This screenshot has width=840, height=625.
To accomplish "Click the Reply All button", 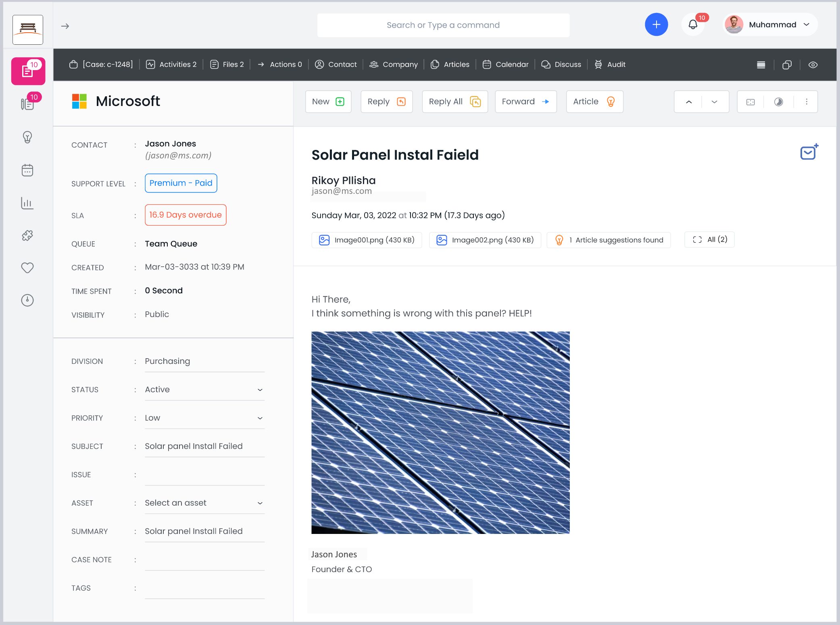I will click(x=454, y=102).
